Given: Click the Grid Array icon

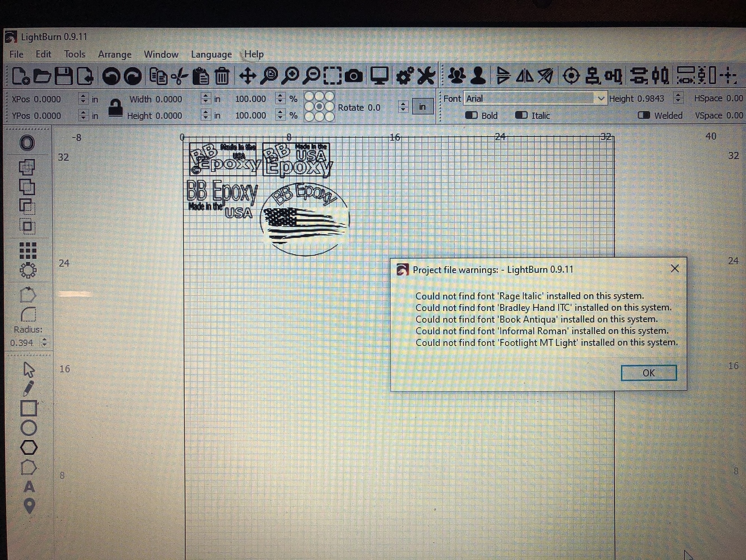Looking at the screenshot, I should 27,250.
